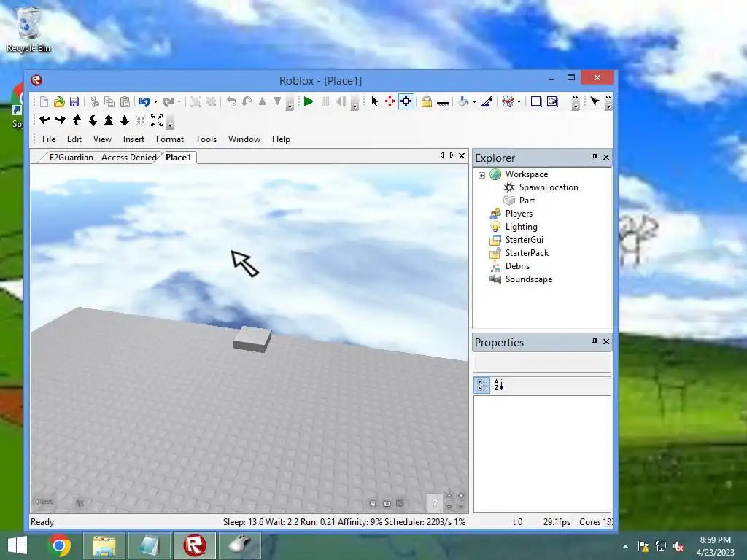Viewport: 747px width, 560px height.
Task: Select the paint bucket Fill tool
Action: click(463, 101)
